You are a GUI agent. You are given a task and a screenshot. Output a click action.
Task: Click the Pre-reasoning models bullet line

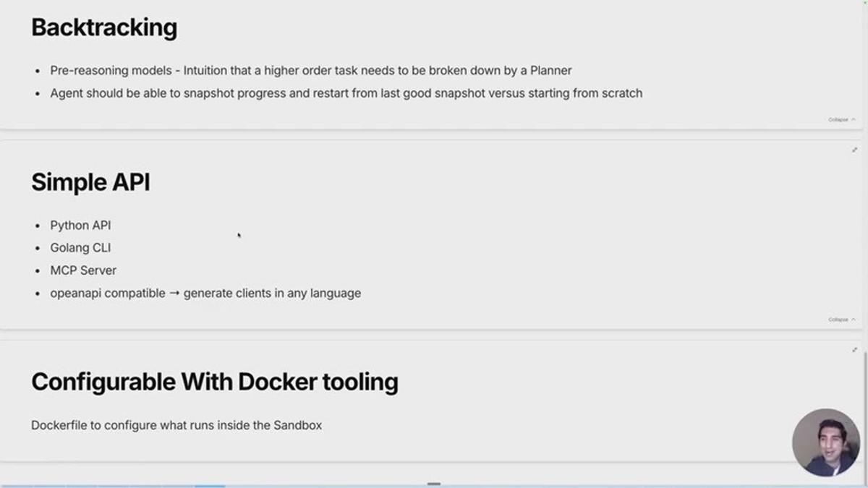pyautogui.click(x=311, y=71)
